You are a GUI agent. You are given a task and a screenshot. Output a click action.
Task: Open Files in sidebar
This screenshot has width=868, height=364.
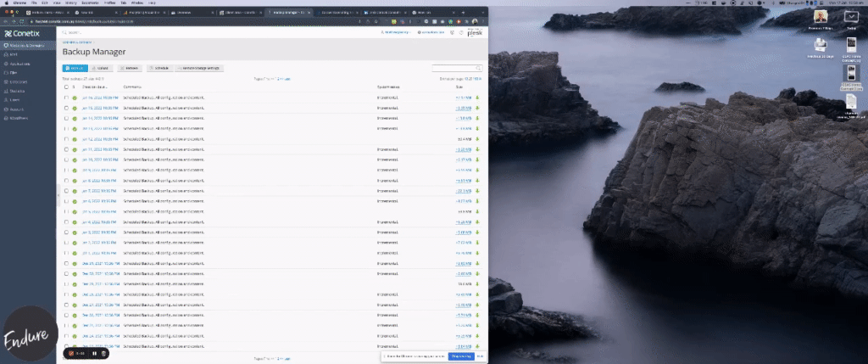pos(28,73)
